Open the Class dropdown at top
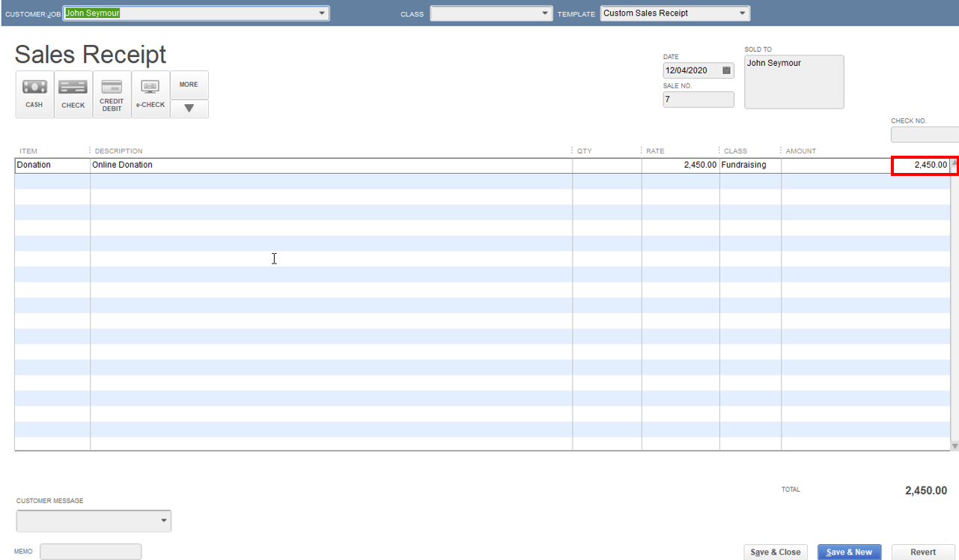This screenshot has width=959, height=560. (545, 13)
